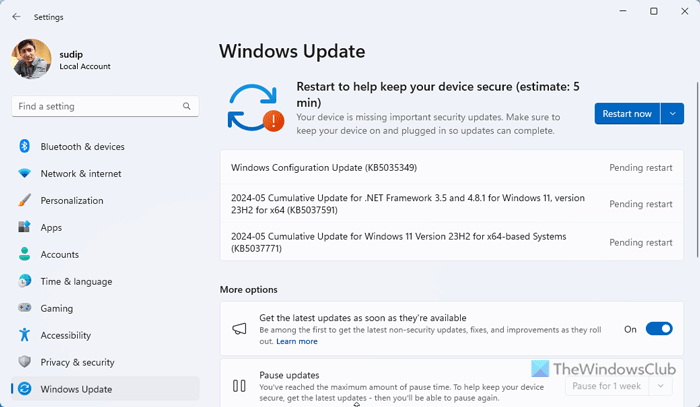Click Pending restart status for KB5035349
Viewport: 700px width, 407px height.
pyautogui.click(x=641, y=168)
